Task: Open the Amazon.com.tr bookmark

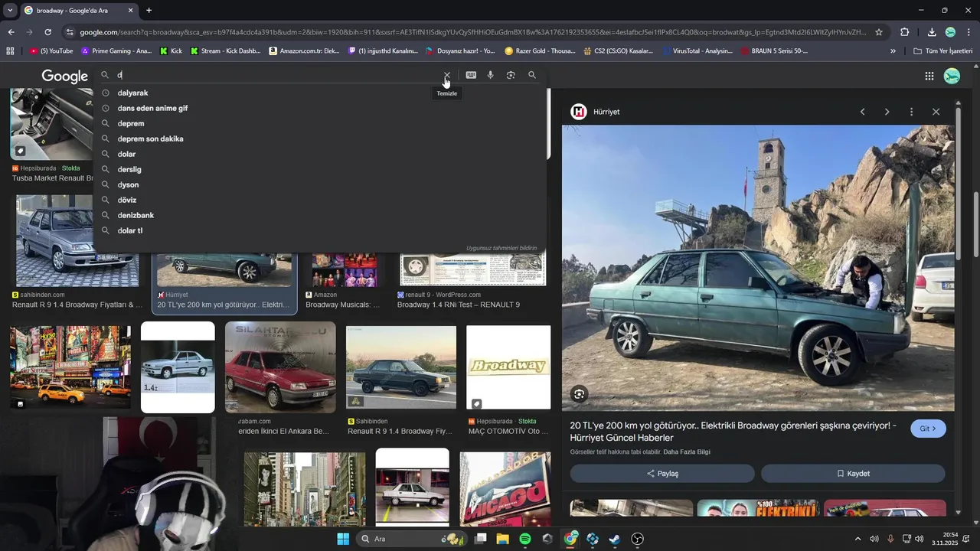Action: pyautogui.click(x=305, y=51)
